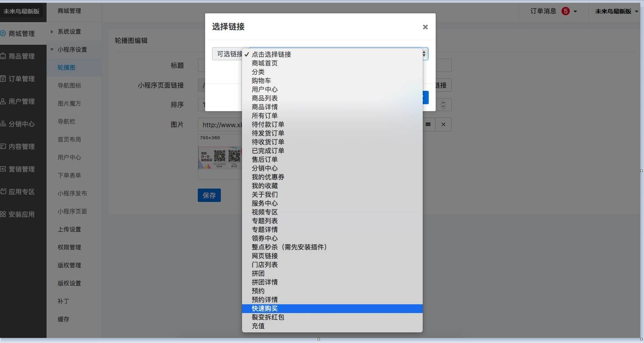Open the 未来鸟最新版 account dropdown
The width and height of the screenshot is (644, 343).
pos(615,12)
